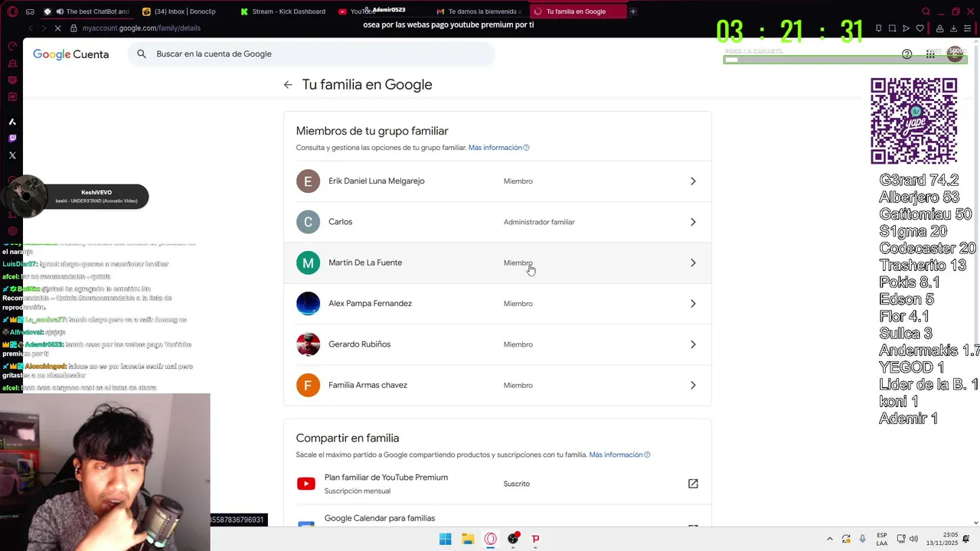The height and width of the screenshot is (551, 980).
Task: Open 'Más información' link under Compartir en familia
Action: (x=619, y=455)
